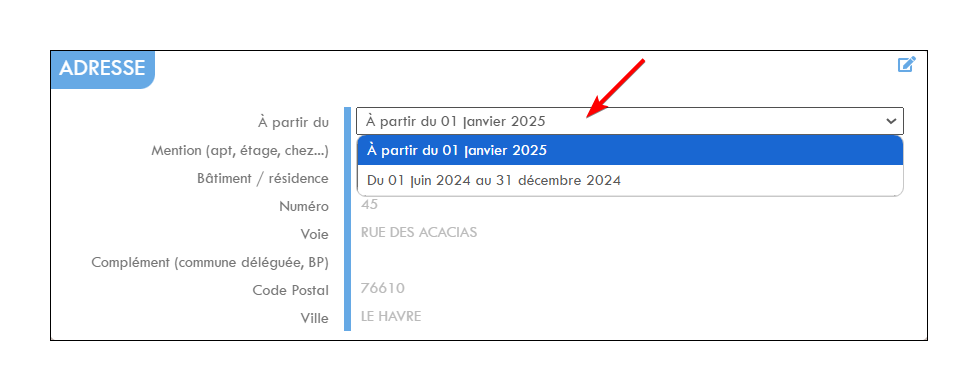Select 'À partir du 01 janvier 2025' option
The width and height of the screenshot is (978, 391).
(629, 150)
